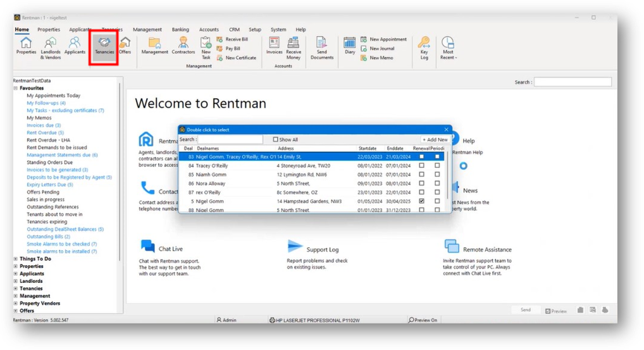Open the Landlords & Vendors ribbon icon
The height and width of the screenshot is (350, 644).
(51, 45)
